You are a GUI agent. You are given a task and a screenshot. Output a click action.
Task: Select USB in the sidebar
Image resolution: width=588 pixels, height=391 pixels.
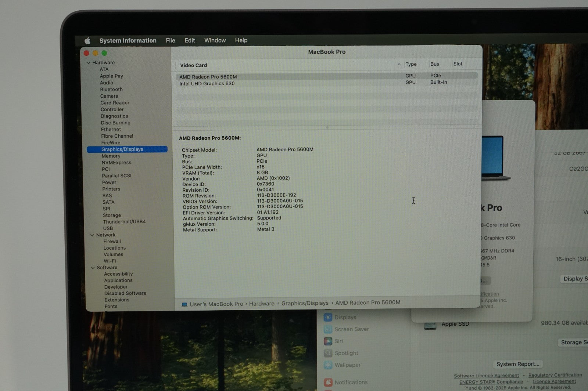point(108,228)
